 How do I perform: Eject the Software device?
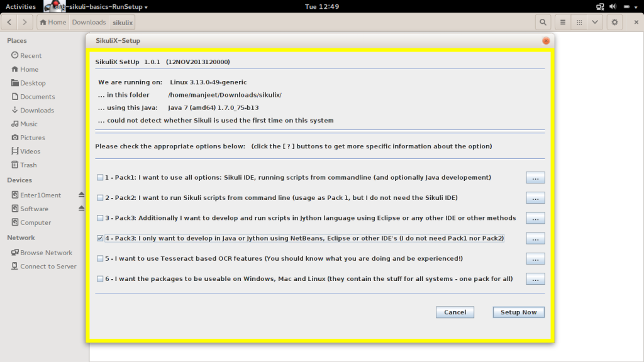point(81,209)
